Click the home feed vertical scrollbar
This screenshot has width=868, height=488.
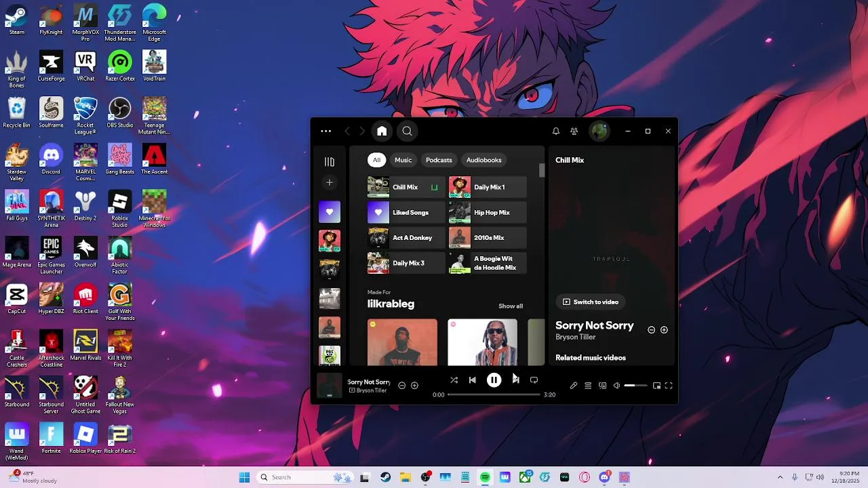542,170
